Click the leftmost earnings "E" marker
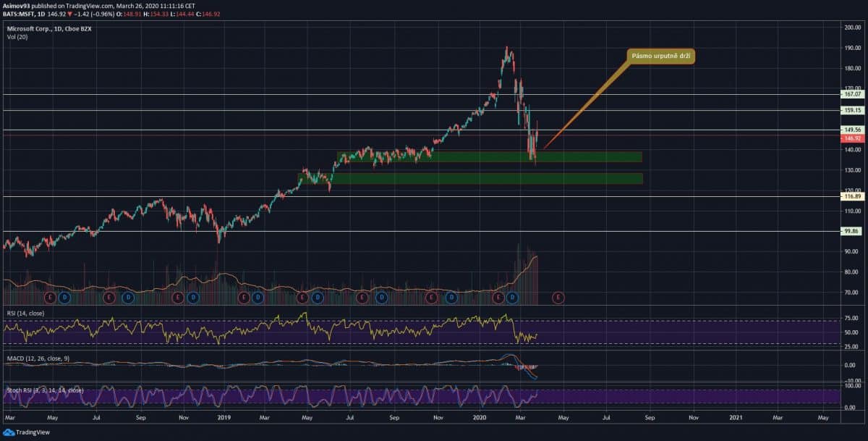 (x=51, y=297)
